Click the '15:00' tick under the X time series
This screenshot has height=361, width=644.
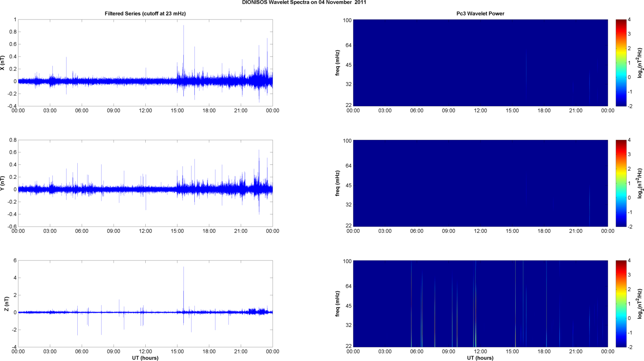click(177, 111)
